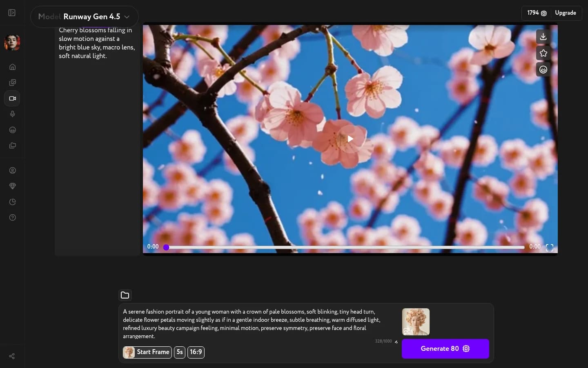The image size is (588, 368).
Task: Toggle fullscreen mode on the video player
Action: point(549,247)
